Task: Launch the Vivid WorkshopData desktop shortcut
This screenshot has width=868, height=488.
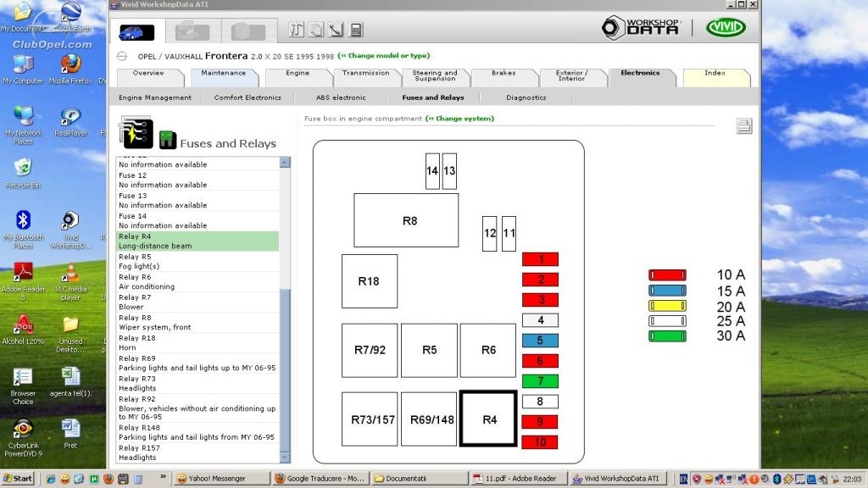Action: tap(70, 229)
